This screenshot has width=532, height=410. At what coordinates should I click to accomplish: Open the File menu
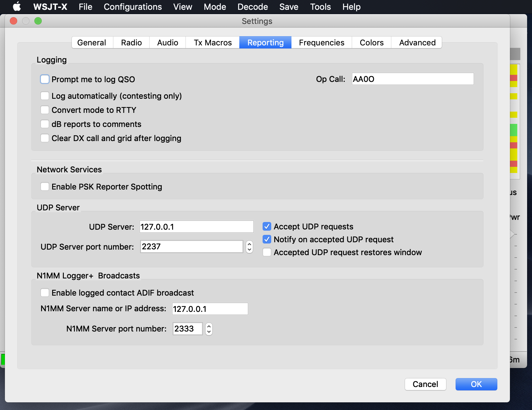coord(85,7)
